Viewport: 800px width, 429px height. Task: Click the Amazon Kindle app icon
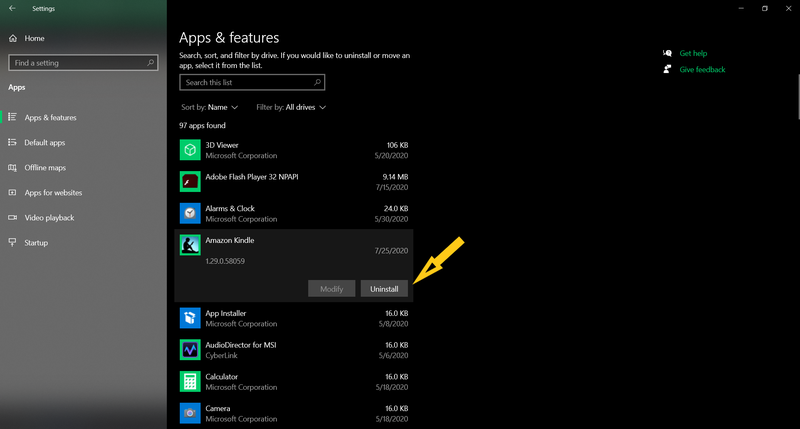coord(190,245)
